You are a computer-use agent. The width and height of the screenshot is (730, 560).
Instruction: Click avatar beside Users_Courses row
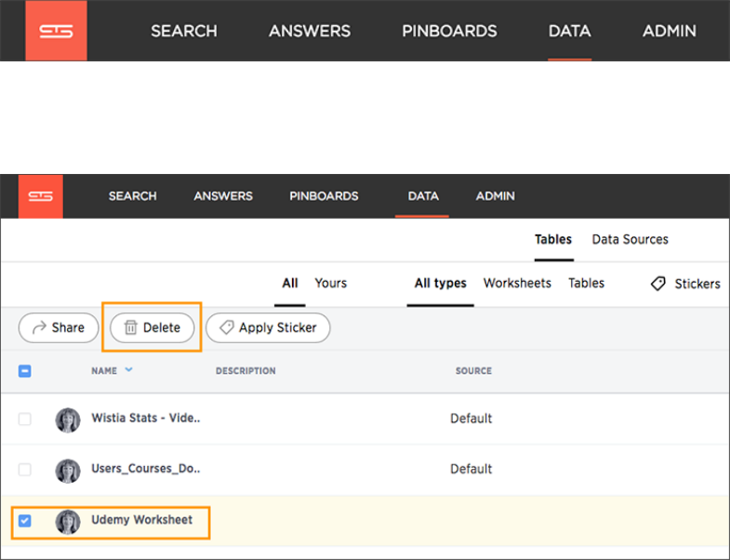(67, 470)
